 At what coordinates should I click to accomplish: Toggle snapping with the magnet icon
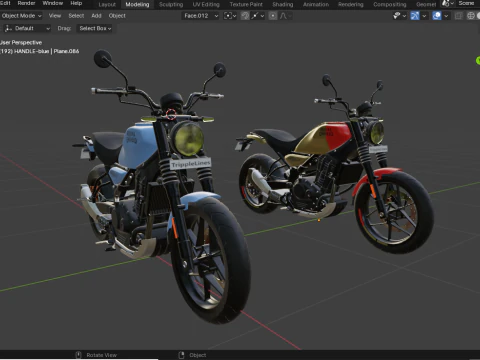coord(245,16)
